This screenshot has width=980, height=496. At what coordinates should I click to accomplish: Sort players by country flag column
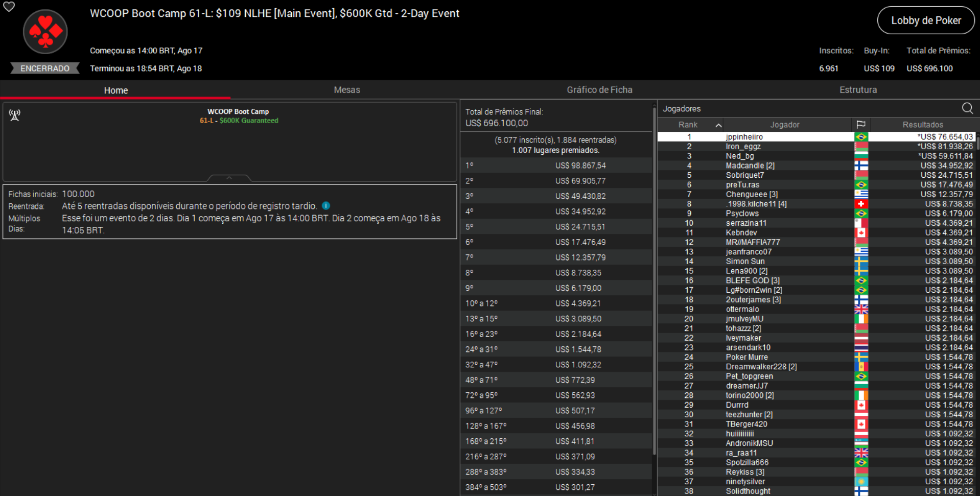(861, 125)
